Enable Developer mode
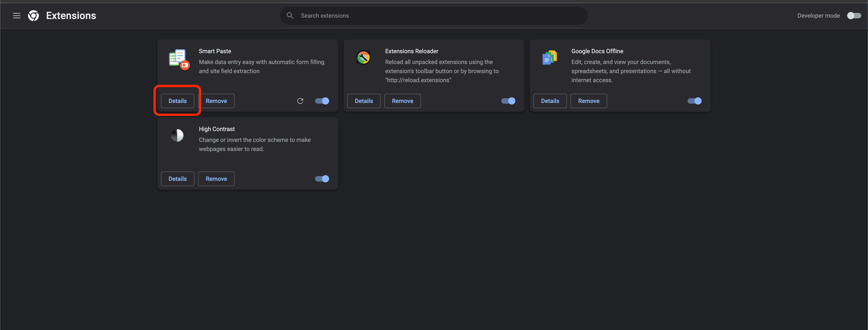Image resolution: width=868 pixels, height=330 pixels. (x=854, y=16)
